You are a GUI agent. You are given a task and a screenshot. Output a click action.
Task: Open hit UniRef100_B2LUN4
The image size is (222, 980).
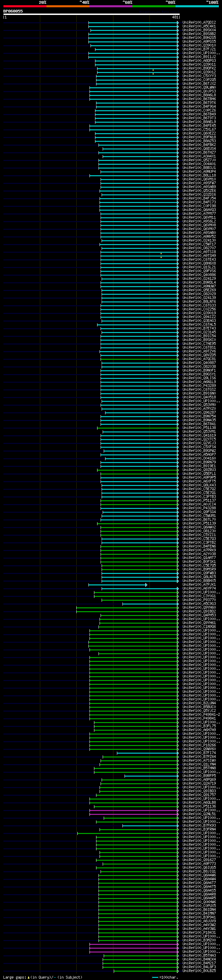tap(199, 703)
